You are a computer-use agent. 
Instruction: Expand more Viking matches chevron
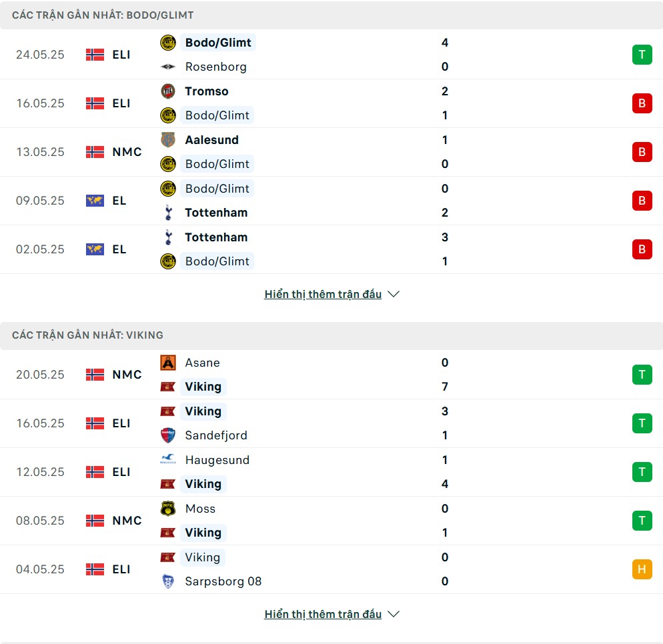[x=394, y=614]
